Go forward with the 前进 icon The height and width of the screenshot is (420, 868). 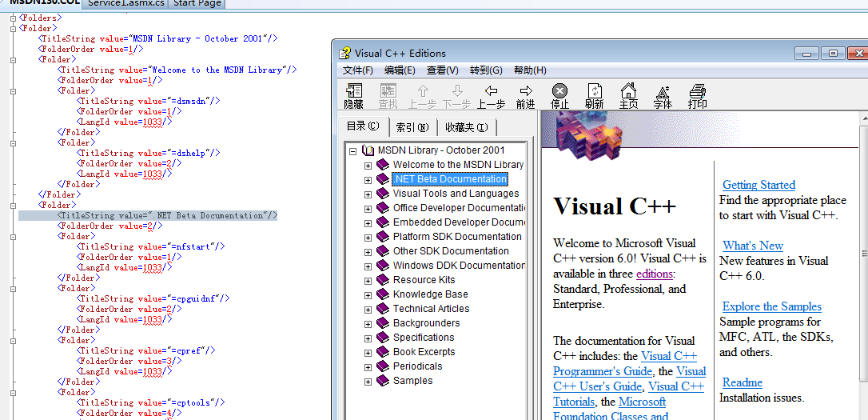point(525,96)
